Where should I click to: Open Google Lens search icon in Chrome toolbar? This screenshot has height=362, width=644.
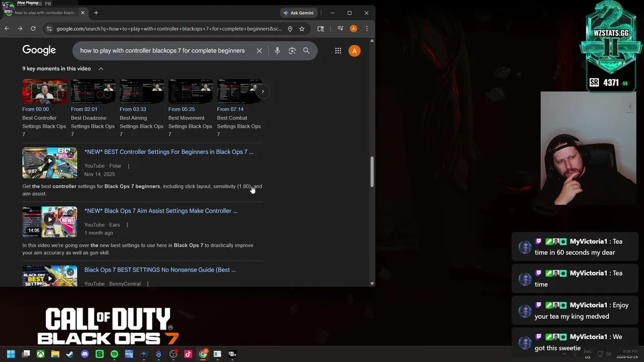coord(320,29)
